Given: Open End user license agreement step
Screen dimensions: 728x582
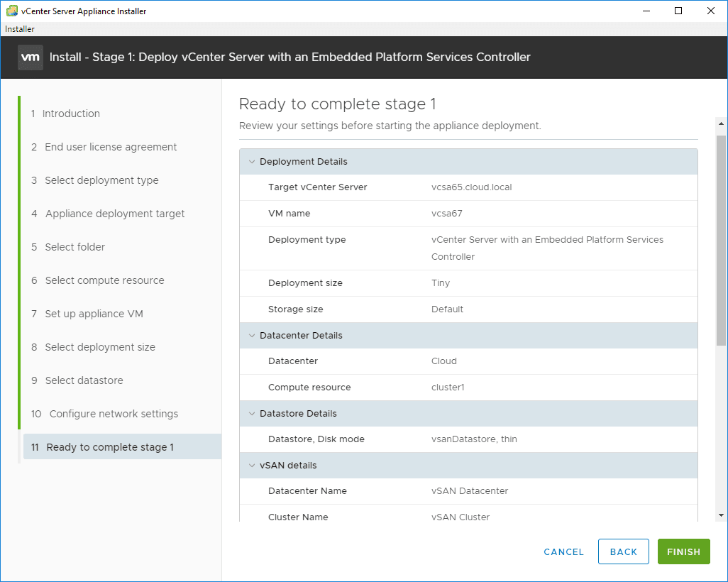Looking at the screenshot, I should 111,147.
